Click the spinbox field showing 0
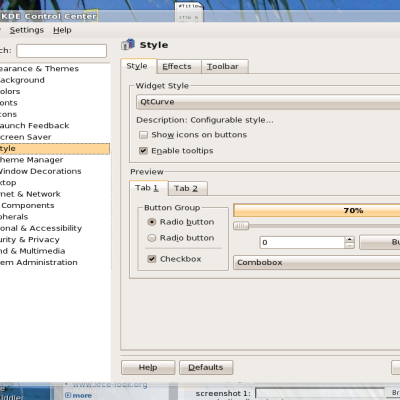 coord(302,242)
